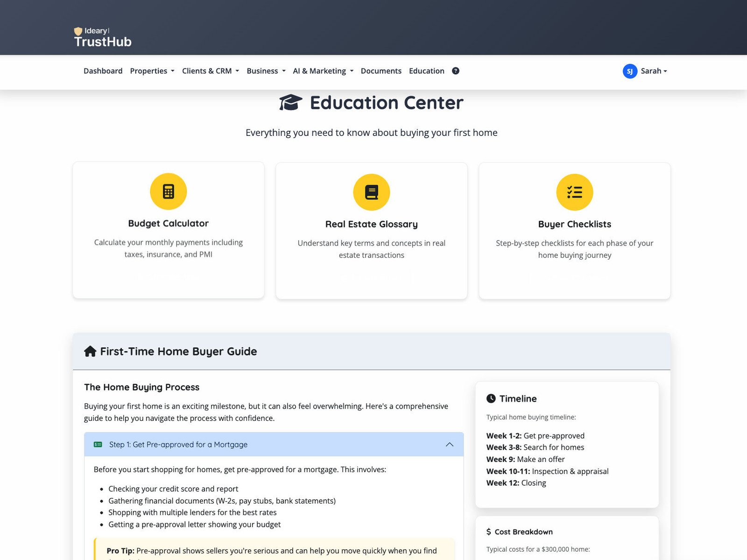Screen dimensions: 747x560
Task: Click 'Gathering financial documents' bullet
Action: tap(222, 501)
